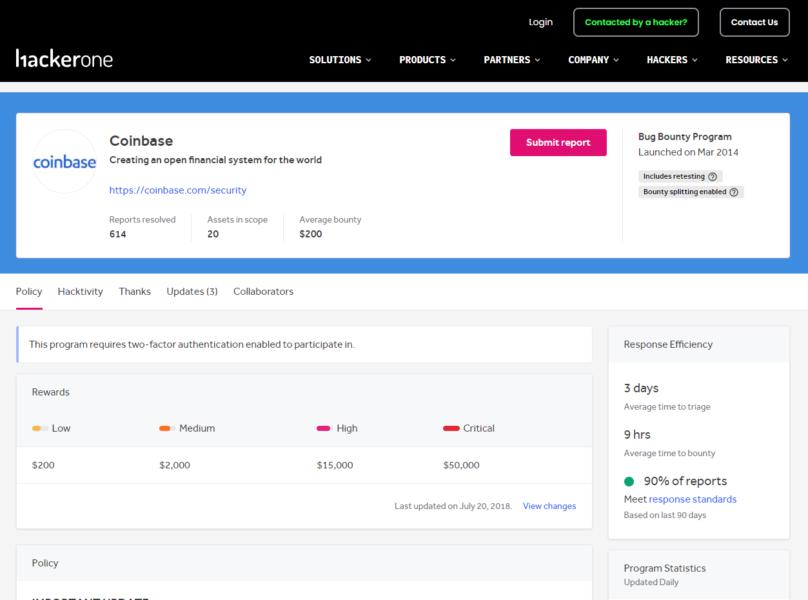Select the Collaborators tab
Image resolution: width=808 pixels, height=600 pixels.
pos(263,291)
